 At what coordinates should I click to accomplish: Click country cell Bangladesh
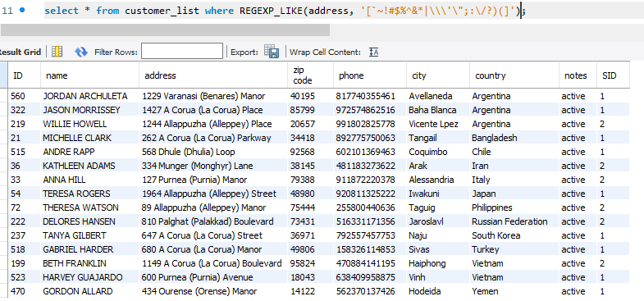click(495, 138)
